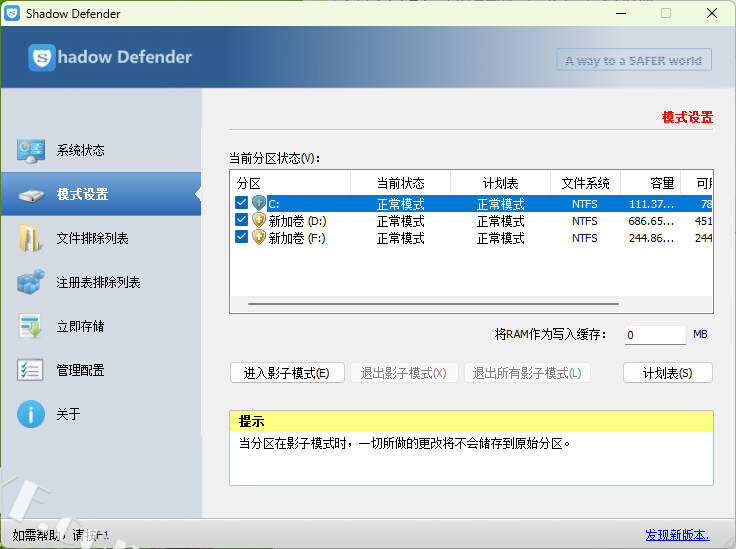Click the 系统状态 monitor icon

click(x=31, y=151)
